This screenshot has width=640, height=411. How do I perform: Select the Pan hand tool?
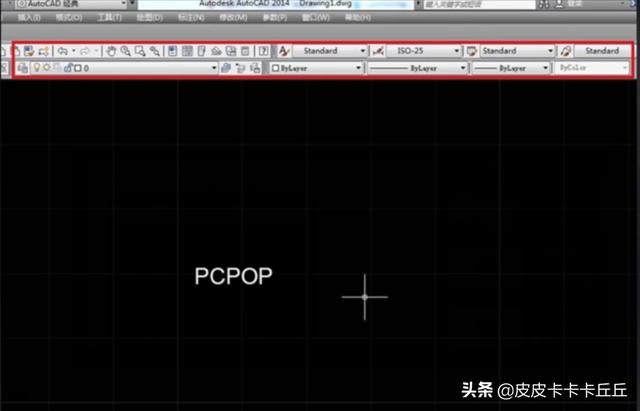[111, 51]
